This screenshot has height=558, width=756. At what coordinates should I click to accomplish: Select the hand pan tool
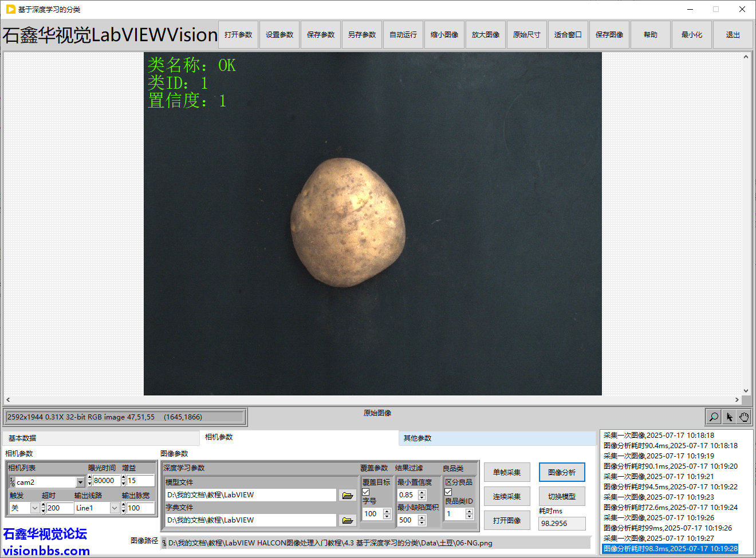[744, 417]
